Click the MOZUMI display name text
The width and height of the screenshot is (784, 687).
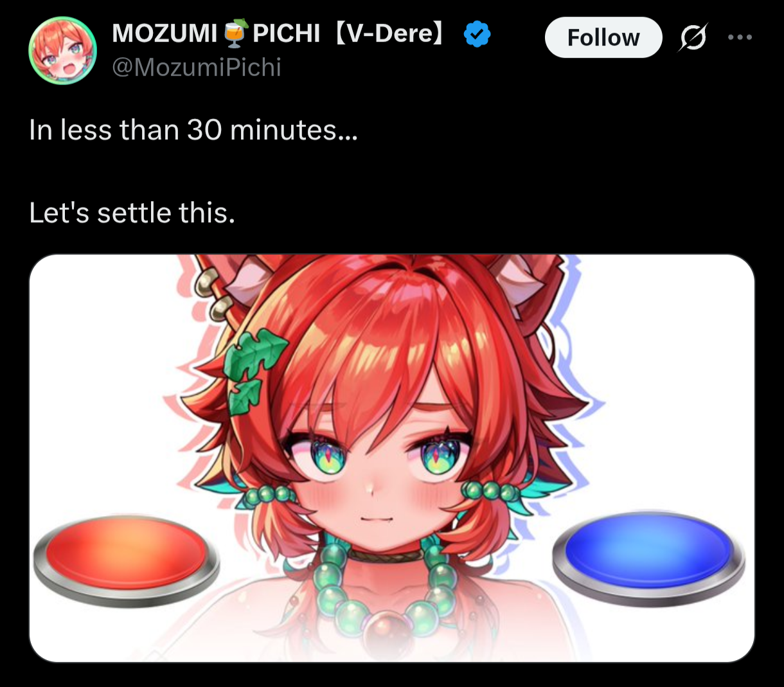165,33
